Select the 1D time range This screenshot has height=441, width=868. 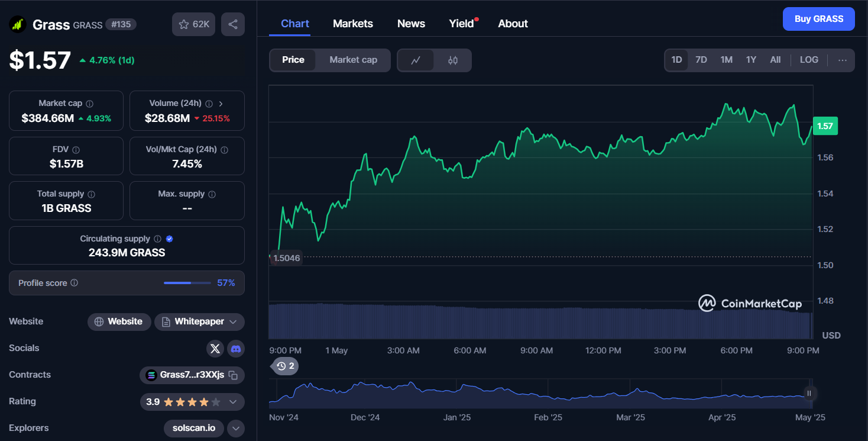[676, 60]
